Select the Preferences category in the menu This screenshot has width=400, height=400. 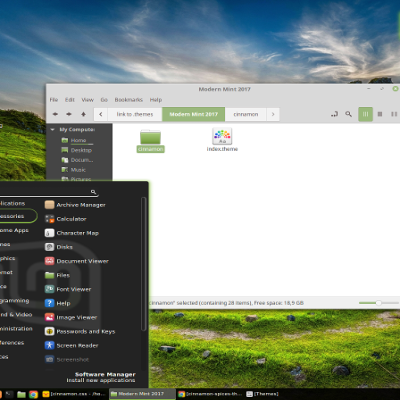tap(12, 342)
